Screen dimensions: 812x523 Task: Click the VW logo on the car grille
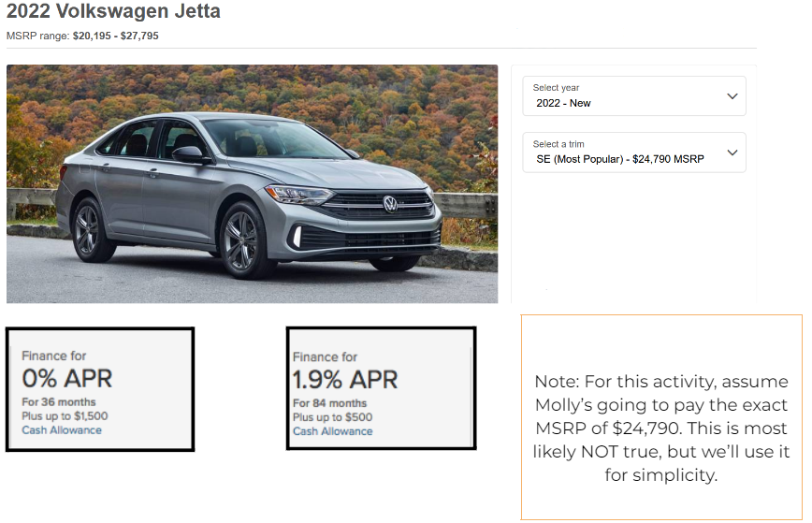click(390, 203)
